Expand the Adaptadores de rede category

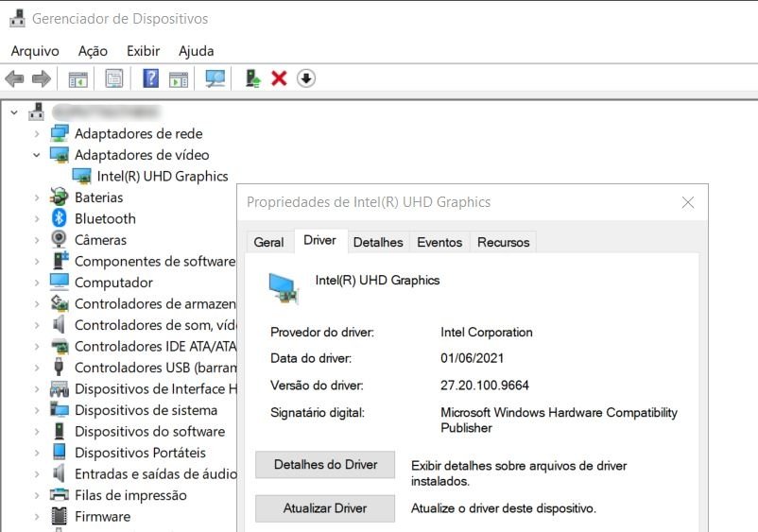tap(37, 134)
